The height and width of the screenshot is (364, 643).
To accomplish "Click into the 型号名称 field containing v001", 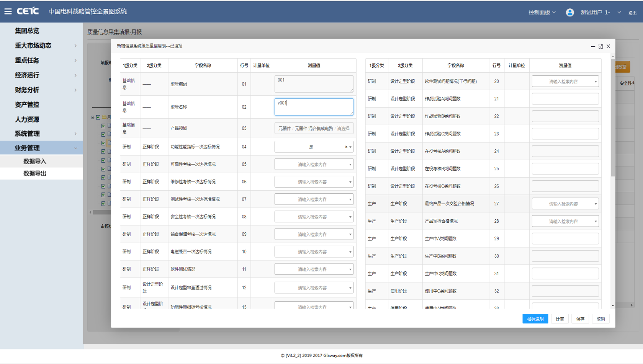I will (x=314, y=107).
